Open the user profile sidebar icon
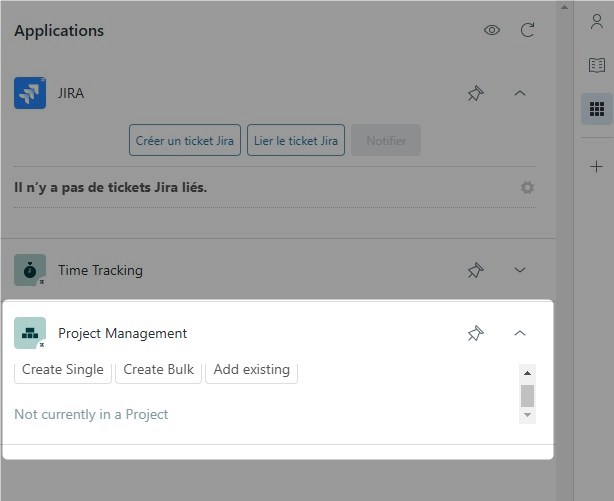 tap(597, 22)
